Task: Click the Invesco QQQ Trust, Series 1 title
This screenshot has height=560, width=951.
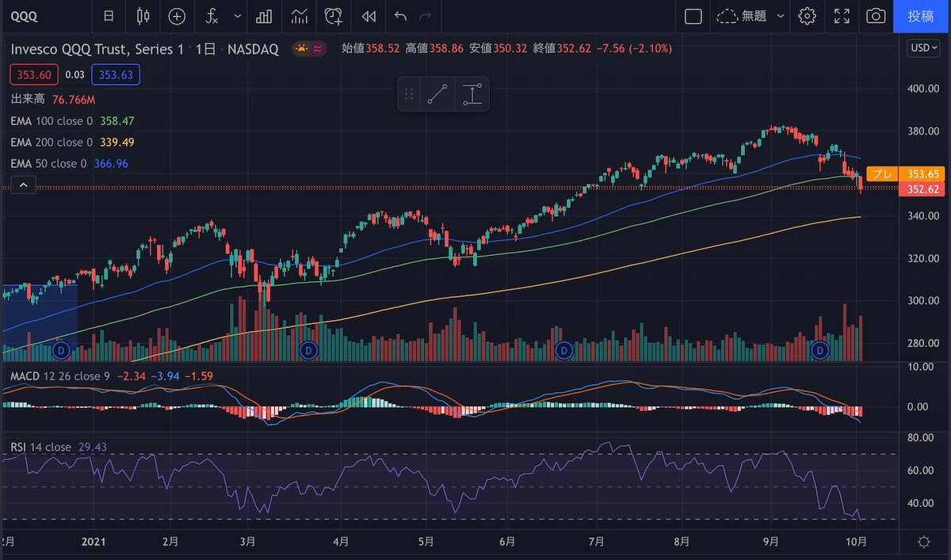Action: (97, 49)
